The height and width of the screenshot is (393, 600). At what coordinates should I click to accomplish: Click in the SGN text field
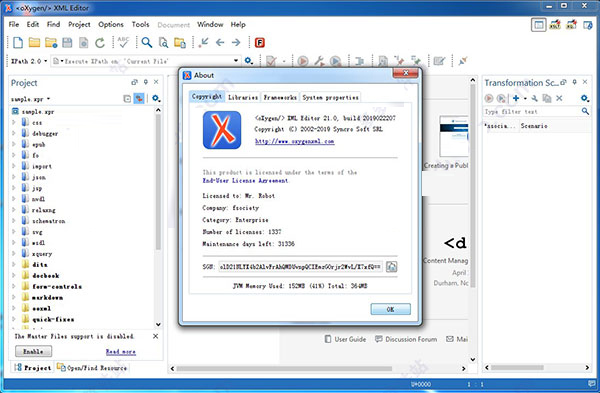(300, 267)
